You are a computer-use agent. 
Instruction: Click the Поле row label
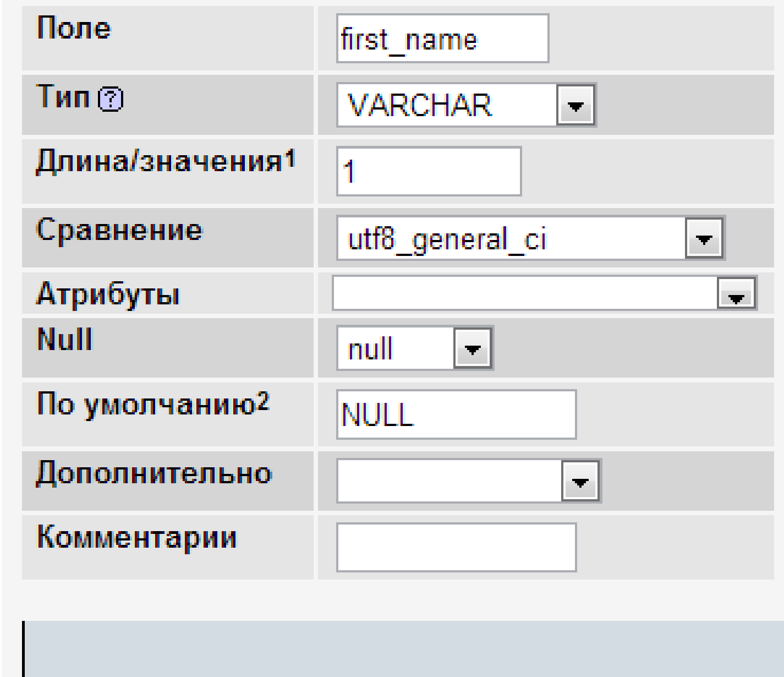pos(74,28)
